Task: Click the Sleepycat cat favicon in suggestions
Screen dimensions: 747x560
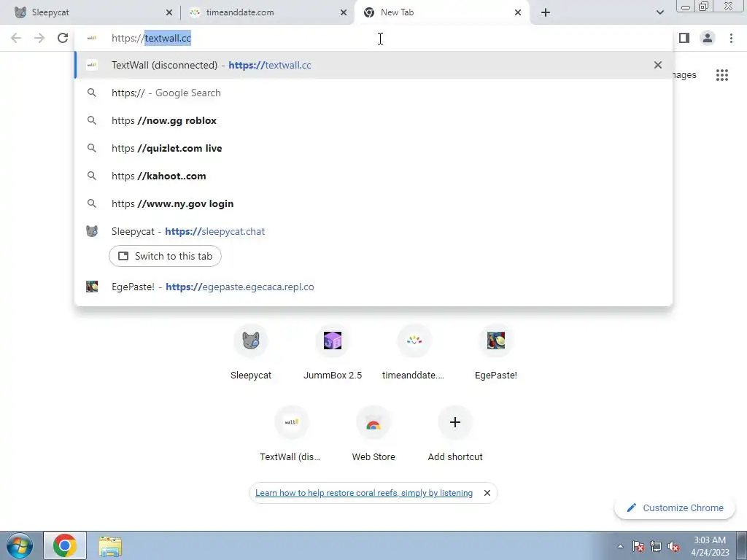Action: tap(92, 231)
